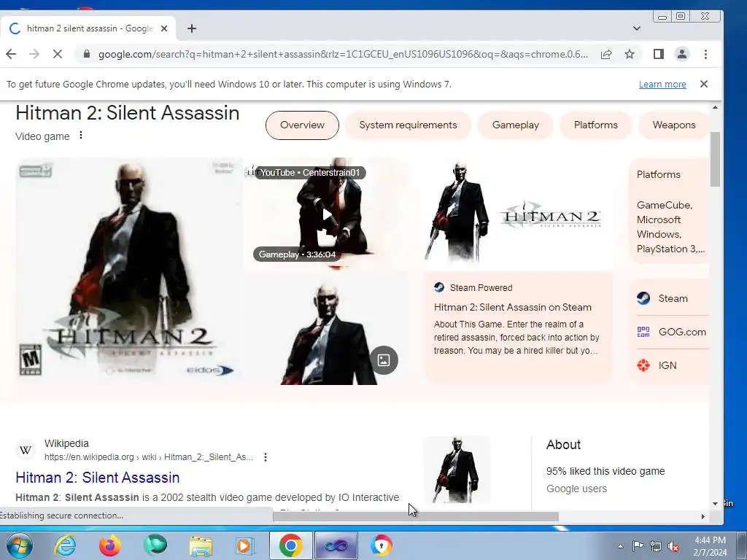
Task: Click the more images icon button
Action: tap(384, 360)
